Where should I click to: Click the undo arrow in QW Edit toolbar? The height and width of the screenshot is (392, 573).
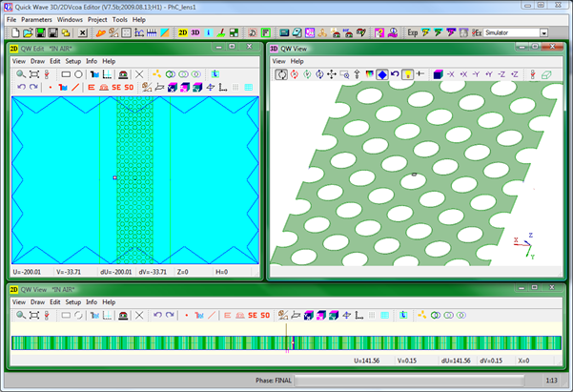(19, 87)
